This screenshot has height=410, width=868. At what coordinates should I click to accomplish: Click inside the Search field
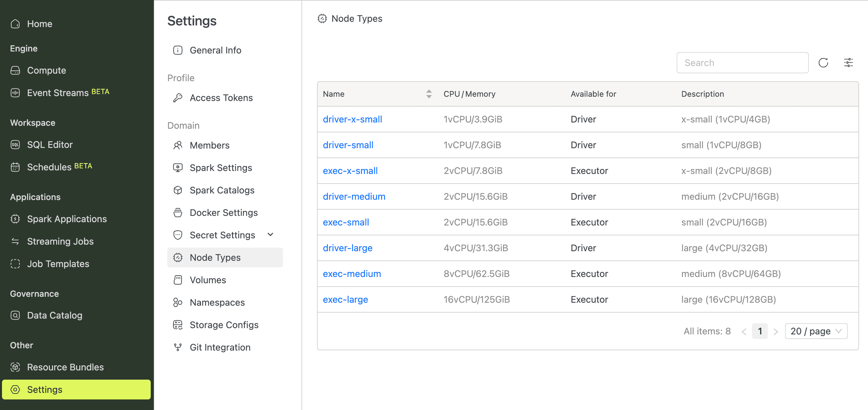(x=742, y=63)
